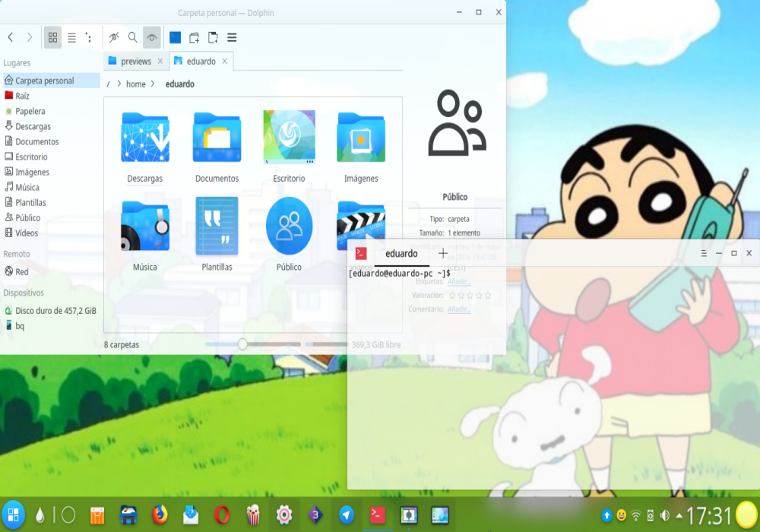Screen dimensions: 760x532
Task: Switch Dolphin to details tree view
Action: pyautogui.click(x=89, y=37)
